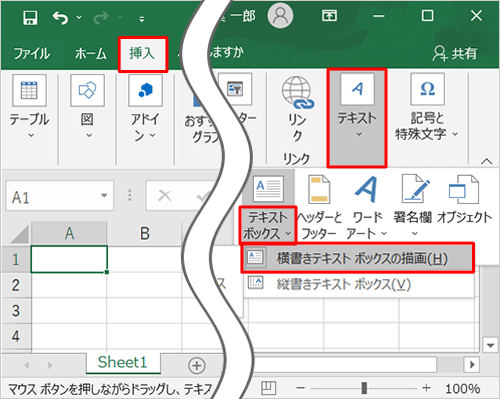Click the zoom in plus button
The width and height of the screenshot is (500, 399).
click(426, 388)
